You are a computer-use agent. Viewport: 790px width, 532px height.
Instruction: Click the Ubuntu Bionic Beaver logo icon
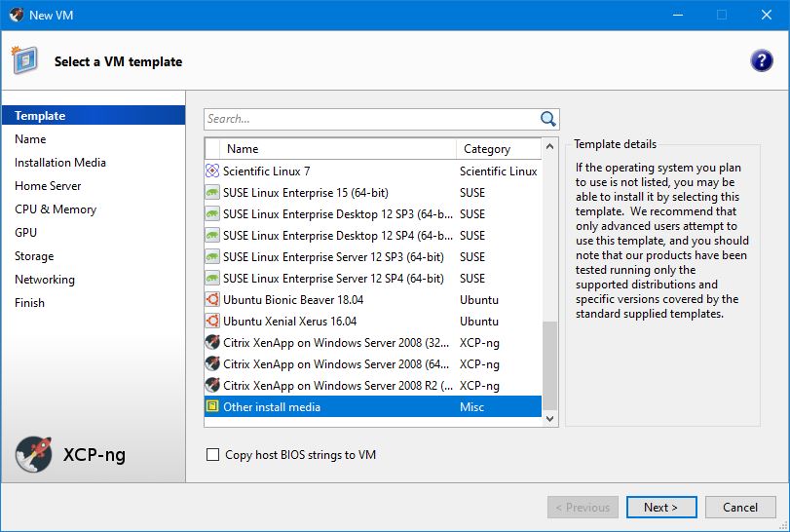212,300
